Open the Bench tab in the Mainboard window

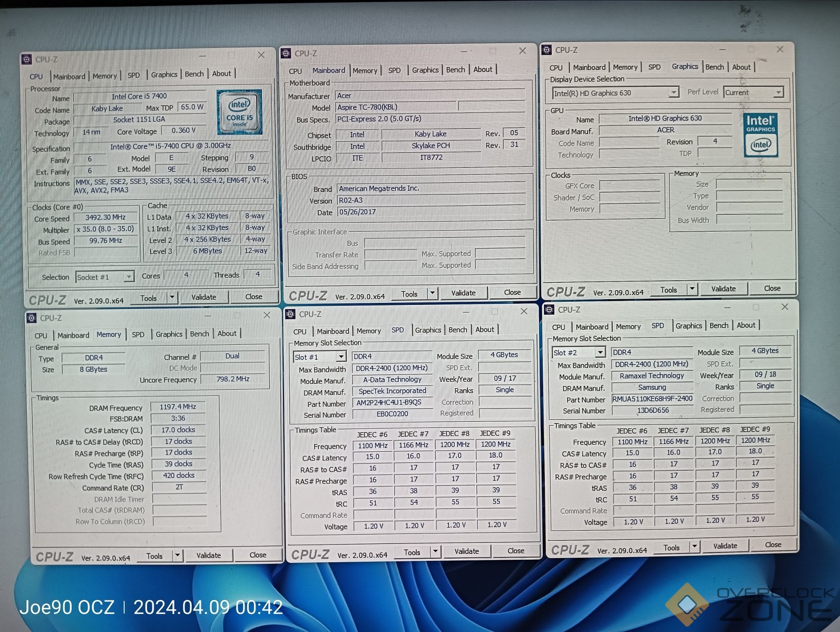click(x=455, y=70)
